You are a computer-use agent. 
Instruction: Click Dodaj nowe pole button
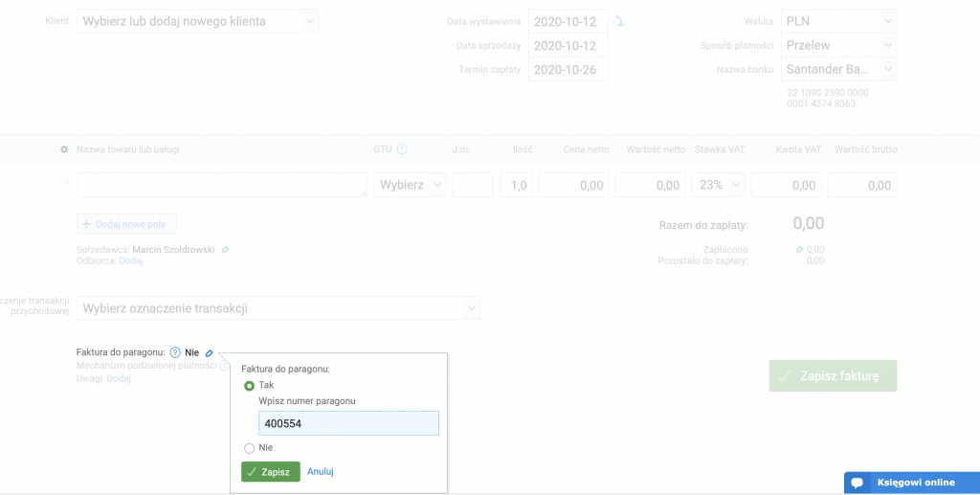126,224
